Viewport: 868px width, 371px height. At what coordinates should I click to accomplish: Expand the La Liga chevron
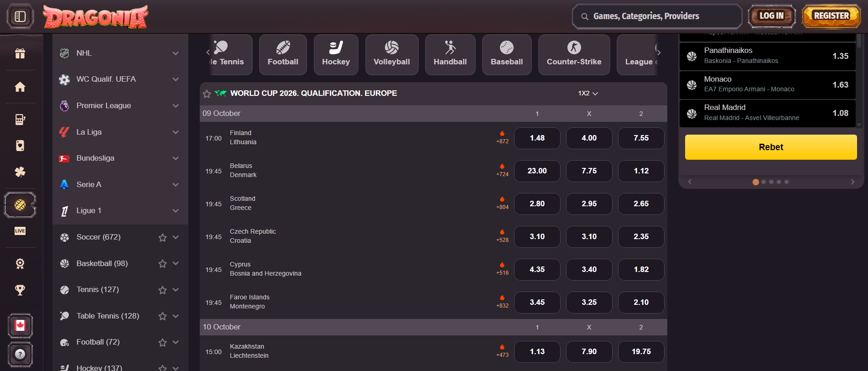click(176, 132)
